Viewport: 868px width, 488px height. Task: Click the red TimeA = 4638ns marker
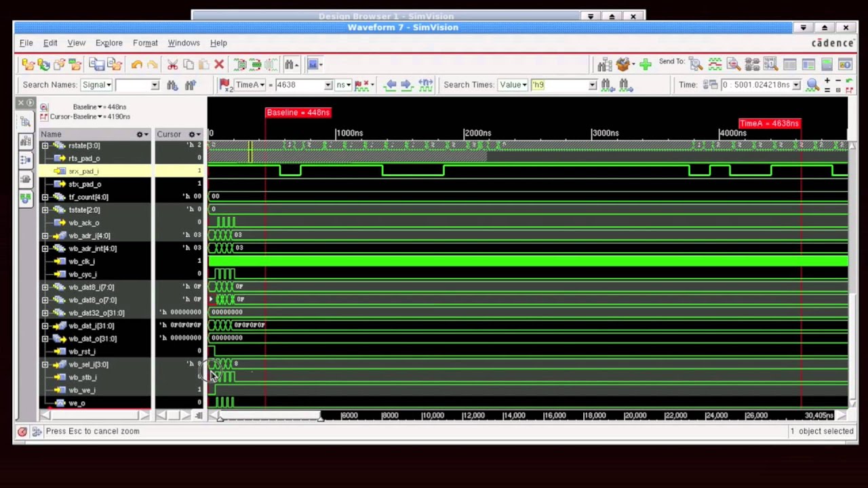tap(769, 123)
